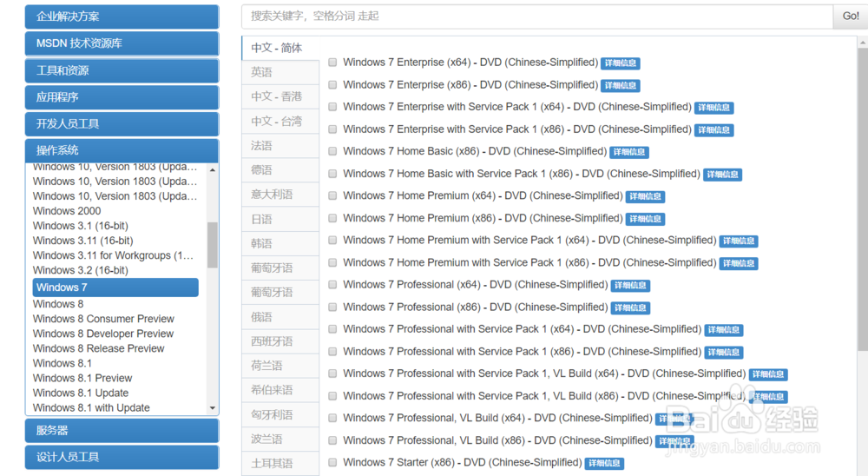Select Windows 8 Release Preview entry
The height and width of the screenshot is (476, 868).
[99, 348]
